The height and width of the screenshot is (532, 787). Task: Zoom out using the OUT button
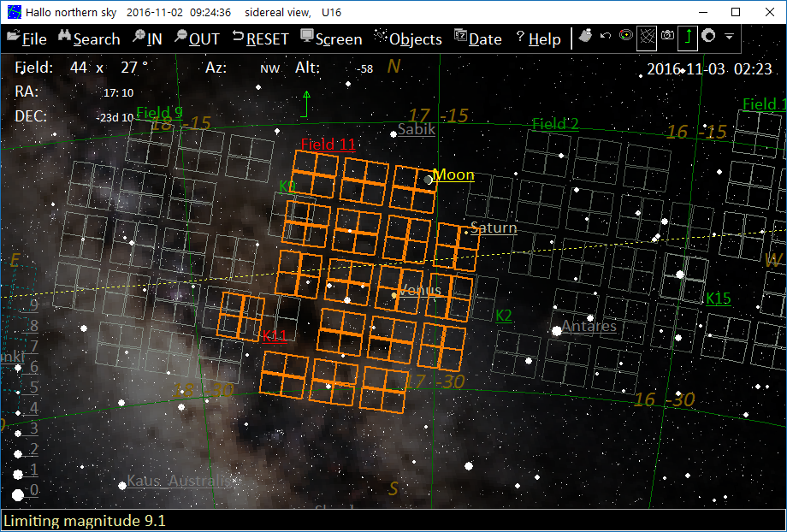(197, 38)
